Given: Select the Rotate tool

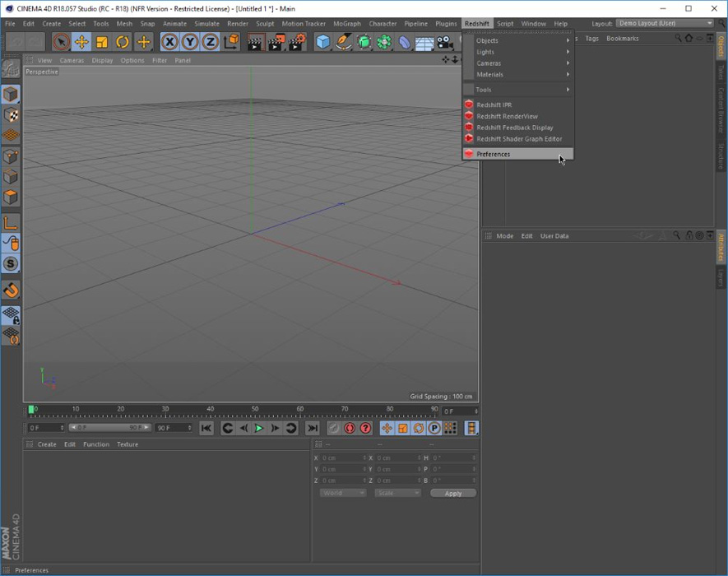Looking at the screenshot, I should [123, 42].
